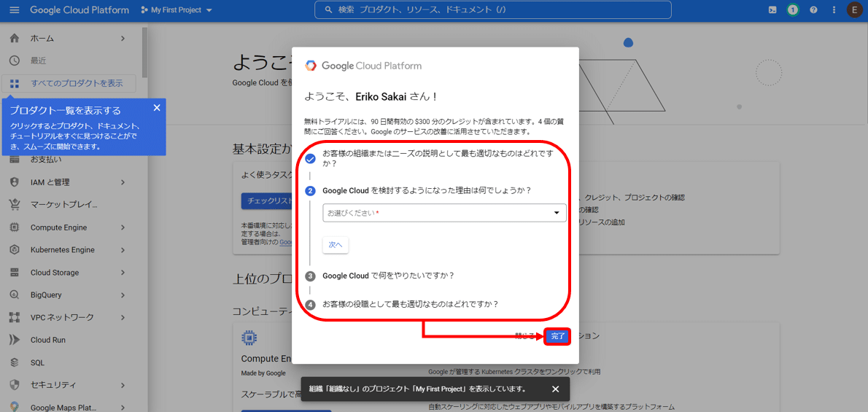The image size is (868, 412).
Task: Click the home icon in sidebar
Action: coord(15,38)
